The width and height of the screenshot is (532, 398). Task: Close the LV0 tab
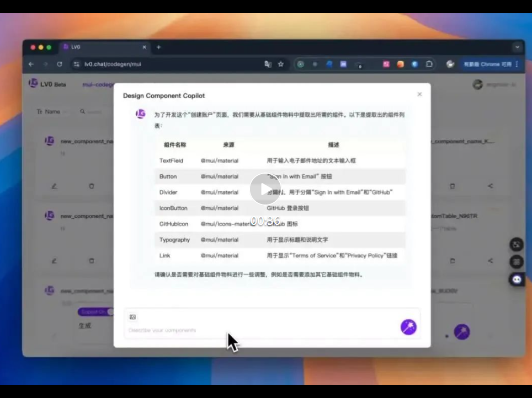coord(144,47)
